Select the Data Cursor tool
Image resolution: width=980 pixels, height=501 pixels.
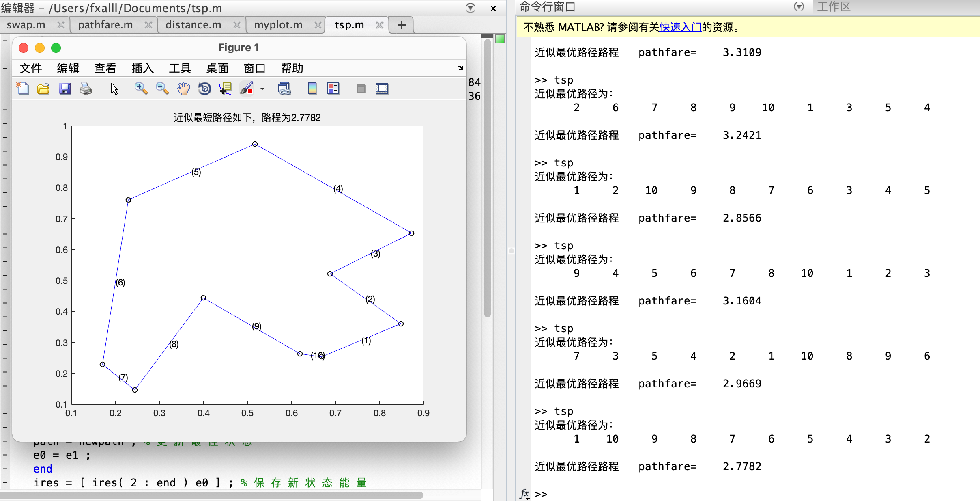pyautogui.click(x=225, y=89)
